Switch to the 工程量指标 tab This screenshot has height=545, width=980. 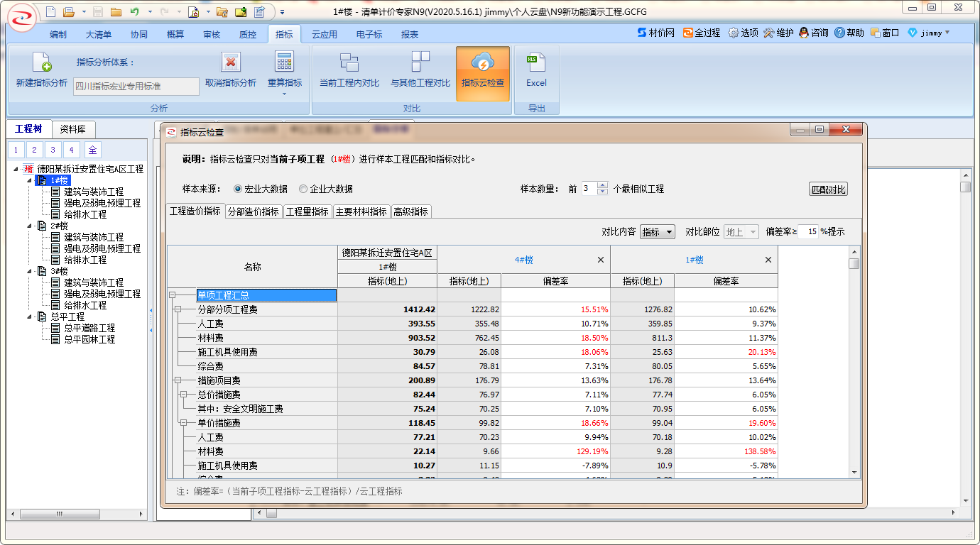tap(307, 211)
